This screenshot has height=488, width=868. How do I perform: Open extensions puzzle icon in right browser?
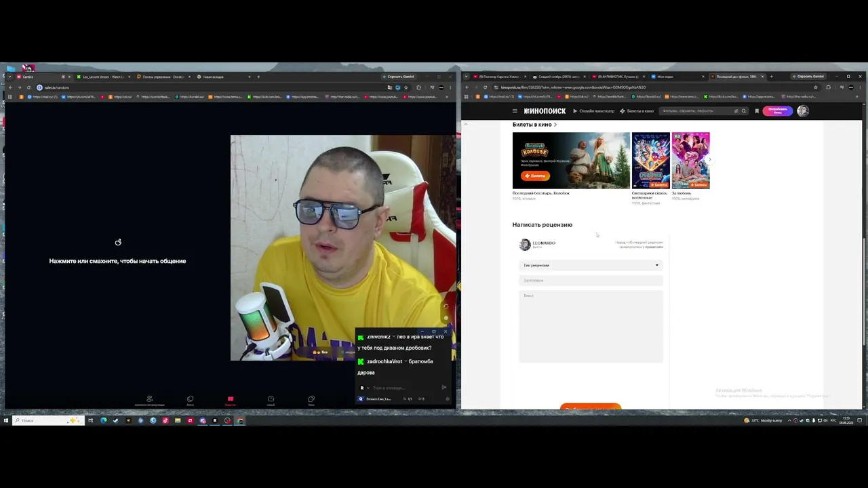pyautogui.click(x=828, y=87)
